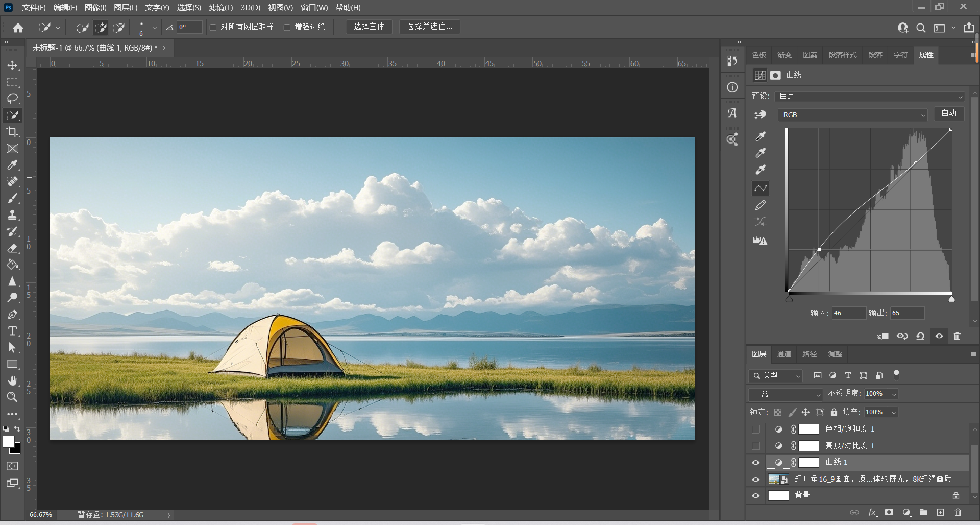980x525 pixels.
Task: Open the search icon at top right
Action: tap(921, 28)
